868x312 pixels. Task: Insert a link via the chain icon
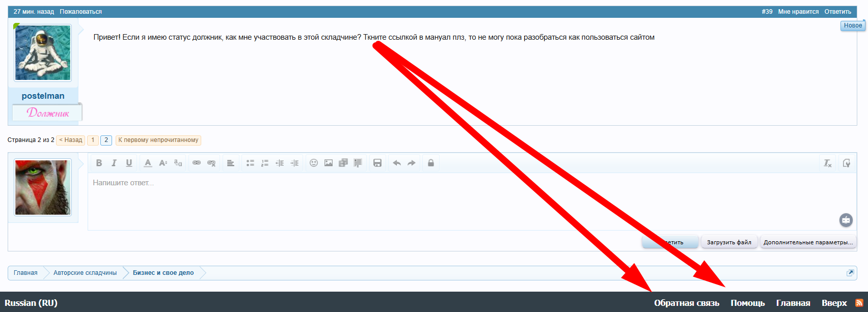pos(197,163)
